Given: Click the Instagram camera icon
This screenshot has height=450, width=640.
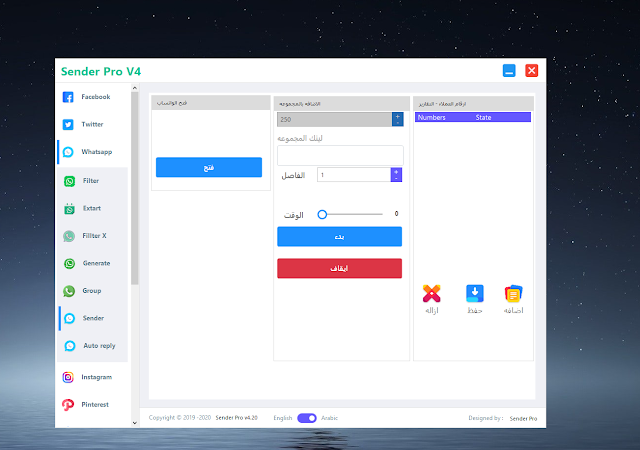Looking at the screenshot, I should coord(68,377).
